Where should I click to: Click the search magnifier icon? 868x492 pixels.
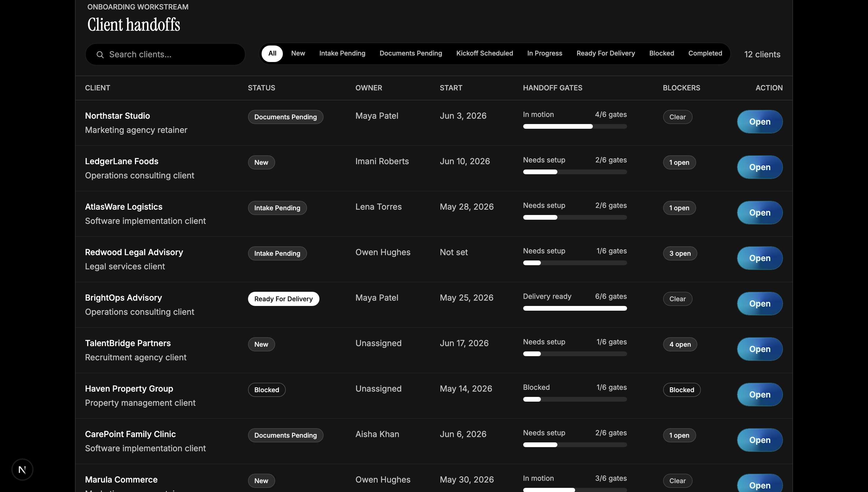(100, 54)
